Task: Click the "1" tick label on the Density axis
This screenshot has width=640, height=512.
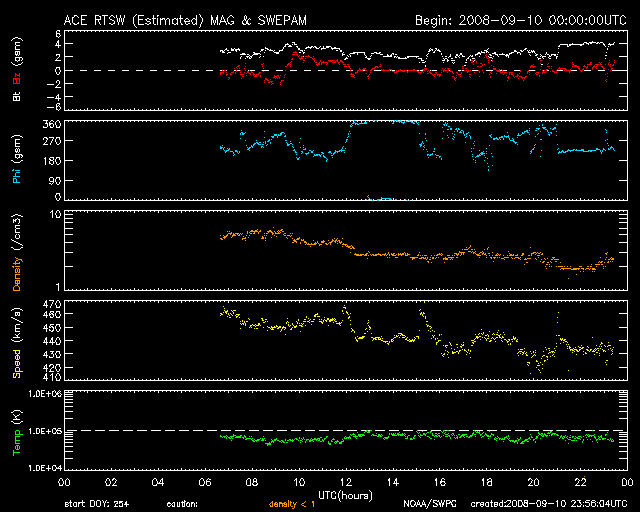Action: click(x=58, y=287)
